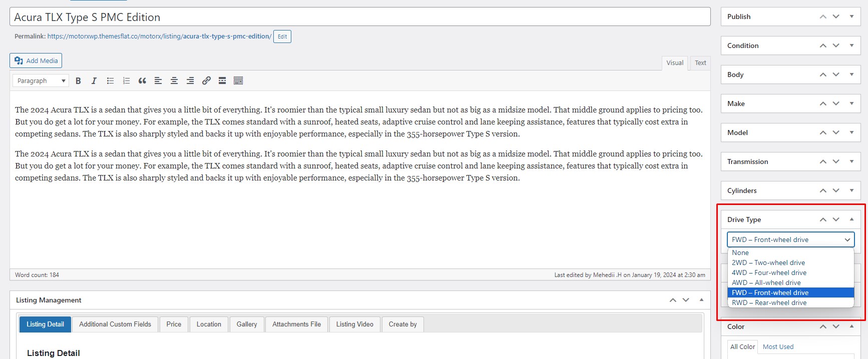Viewport: 868px width, 359px height.
Task: Switch to the Visual editor tab
Action: (x=675, y=63)
